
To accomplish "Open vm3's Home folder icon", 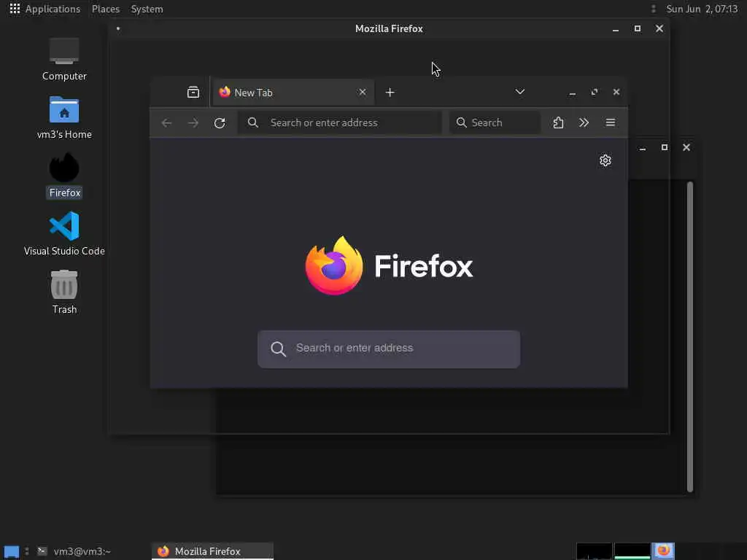I will tap(64, 117).
